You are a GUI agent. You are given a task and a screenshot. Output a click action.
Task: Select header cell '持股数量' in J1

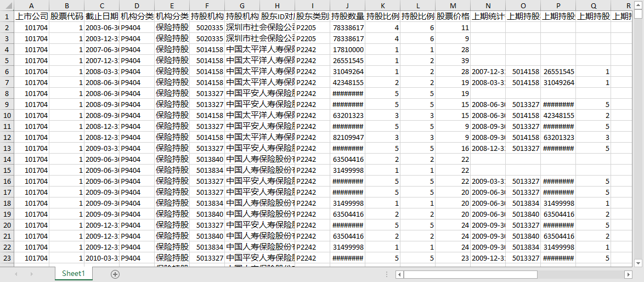coord(347,16)
